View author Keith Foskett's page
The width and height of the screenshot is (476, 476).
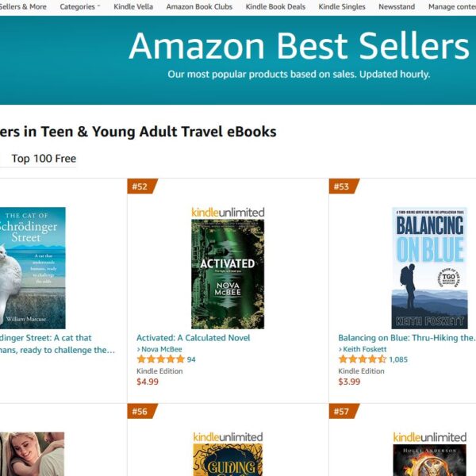pyautogui.click(x=365, y=349)
